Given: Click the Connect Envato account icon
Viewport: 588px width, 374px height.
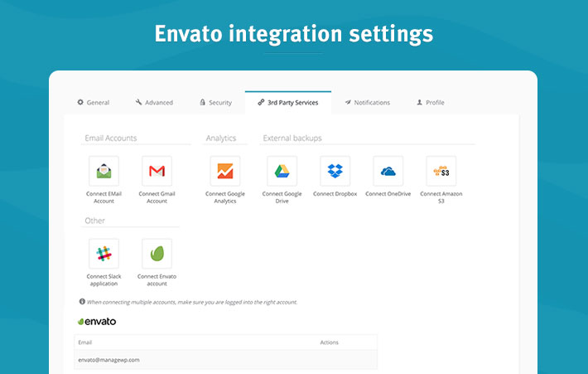Looking at the screenshot, I should (x=157, y=254).
